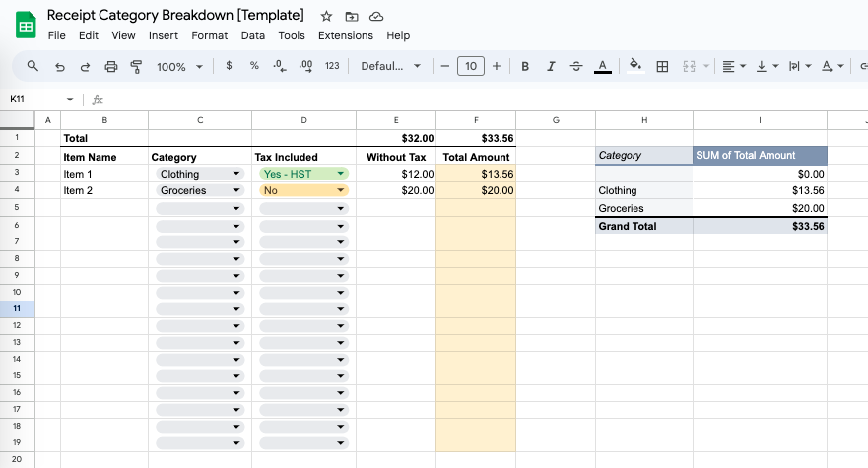
Task: Open the File menu
Action: pyautogui.click(x=56, y=35)
